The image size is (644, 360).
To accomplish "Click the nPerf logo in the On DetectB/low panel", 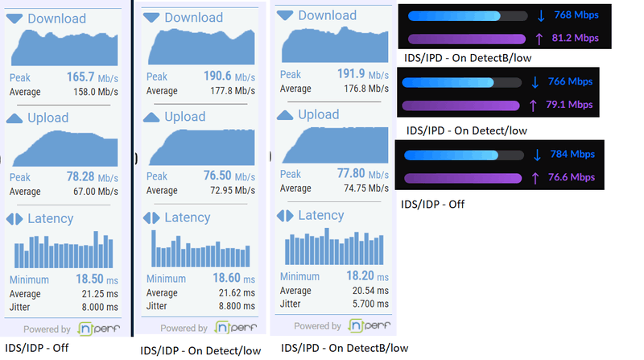I will [369, 325].
